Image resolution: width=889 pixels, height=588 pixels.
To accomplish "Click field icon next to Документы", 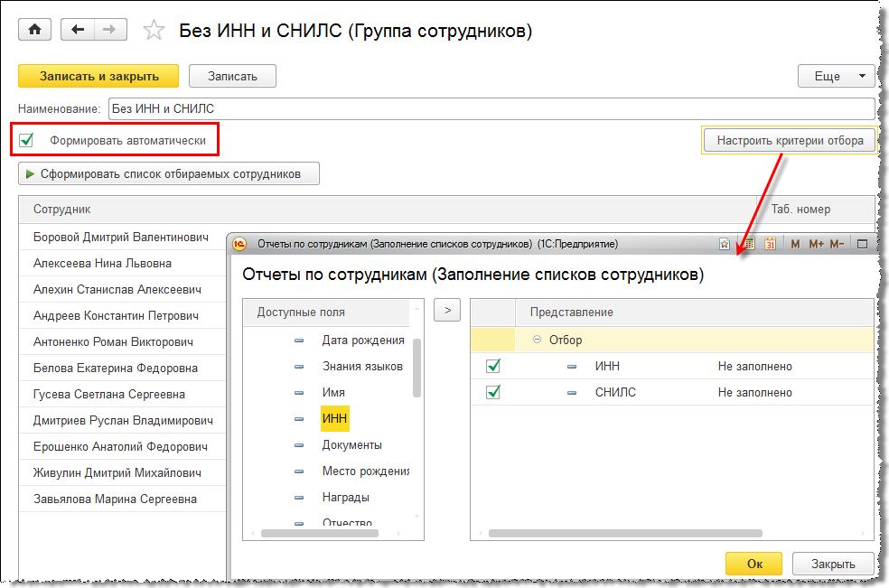I will [x=299, y=445].
